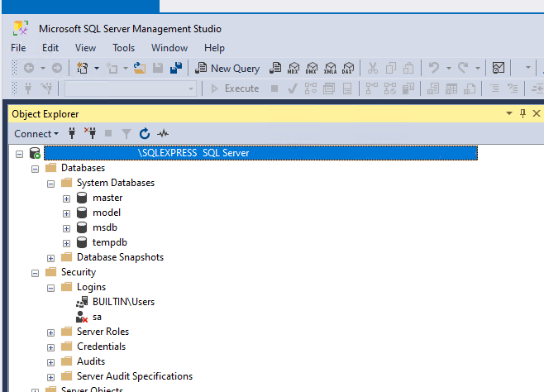Click the Filter funnel icon

[126, 133]
